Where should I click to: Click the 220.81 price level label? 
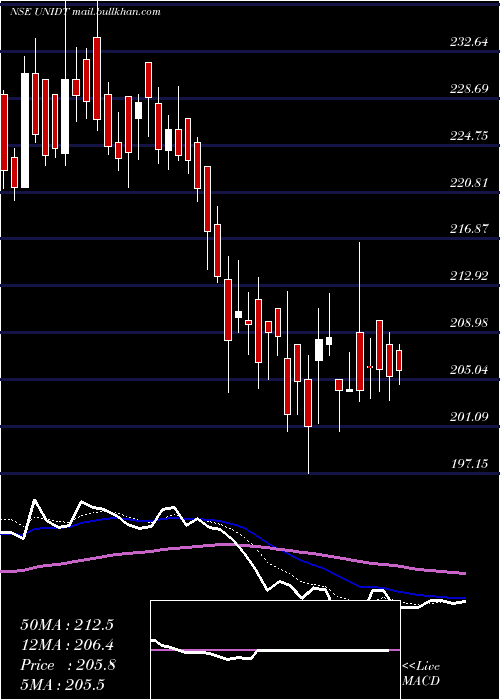469,183
